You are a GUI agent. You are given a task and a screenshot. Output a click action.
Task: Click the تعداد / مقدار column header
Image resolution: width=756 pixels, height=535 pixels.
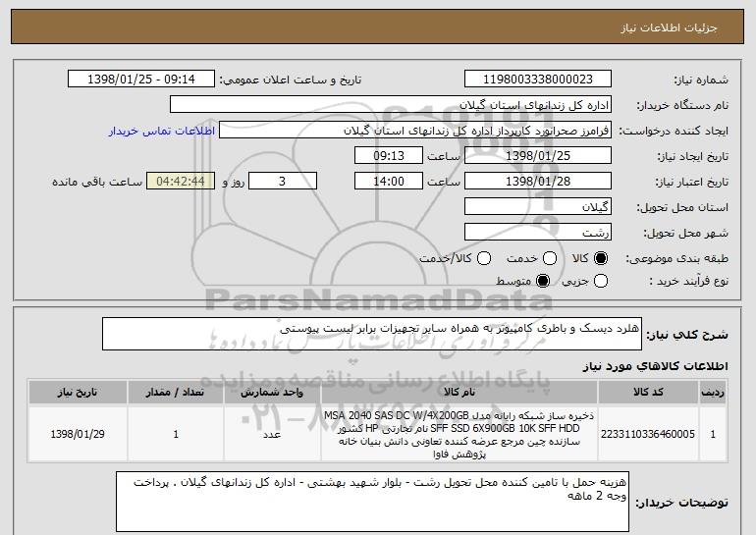176,393
